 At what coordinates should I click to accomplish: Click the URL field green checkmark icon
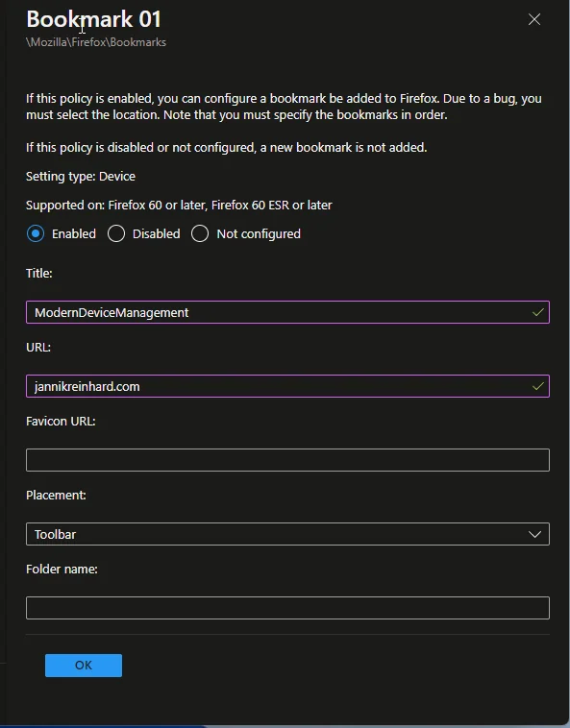pos(538,386)
